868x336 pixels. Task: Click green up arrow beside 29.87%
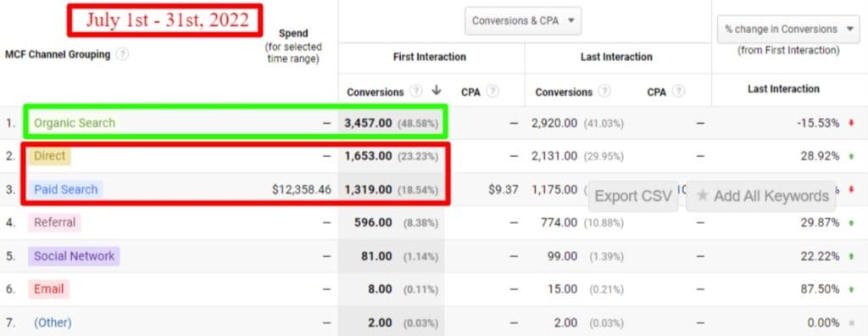point(851,223)
